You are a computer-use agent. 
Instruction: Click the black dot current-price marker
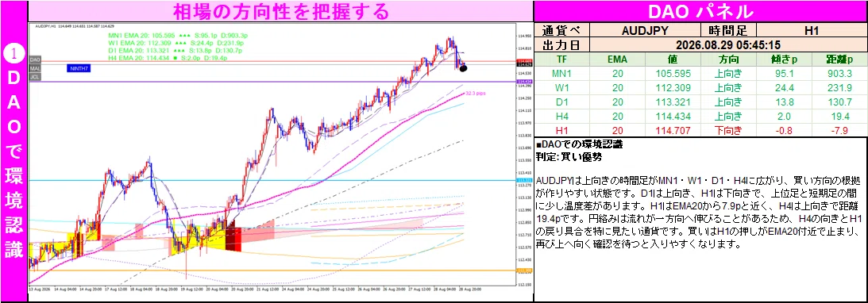point(463,68)
